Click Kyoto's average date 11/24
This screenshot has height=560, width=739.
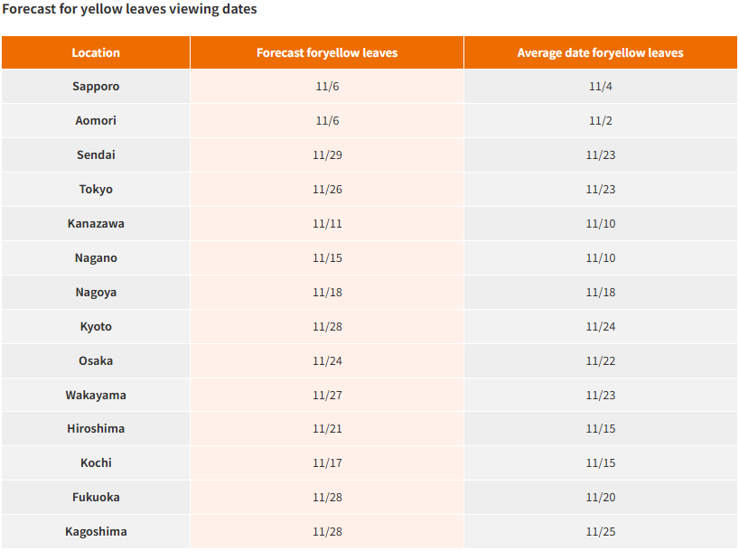(600, 327)
